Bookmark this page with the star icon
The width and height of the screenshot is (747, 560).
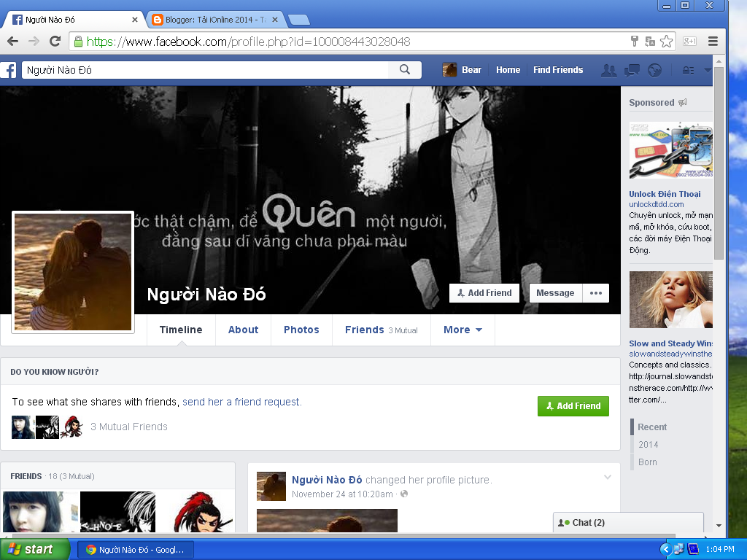[667, 42]
